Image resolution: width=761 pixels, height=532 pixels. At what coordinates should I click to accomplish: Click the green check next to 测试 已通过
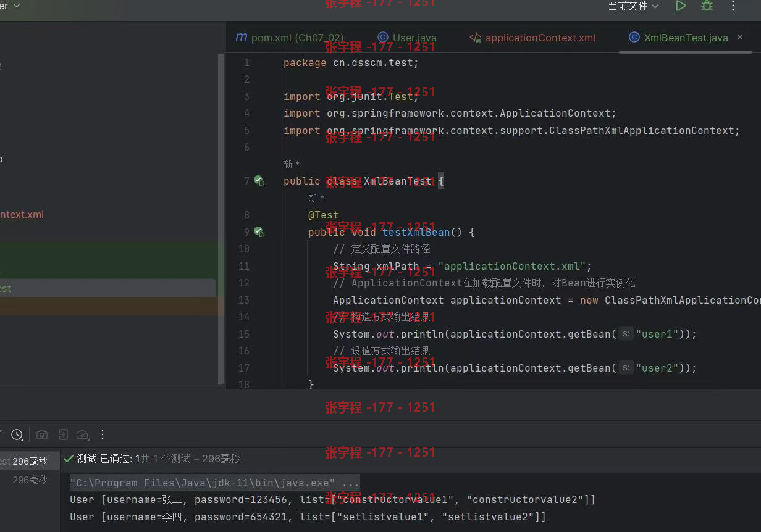coord(69,459)
